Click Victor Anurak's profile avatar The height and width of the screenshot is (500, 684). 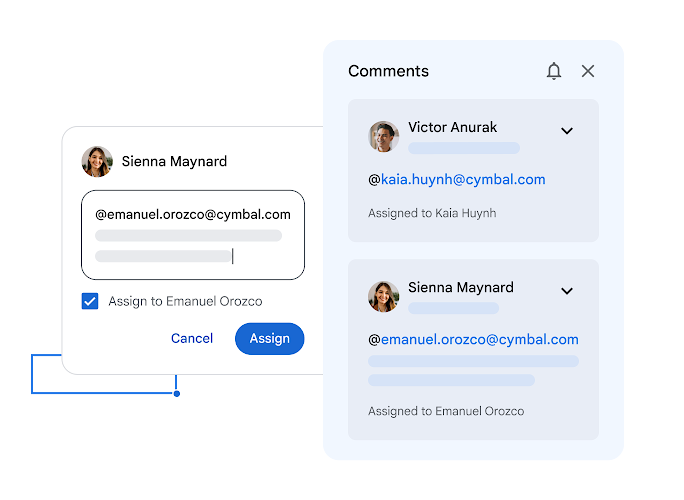pos(384,136)
